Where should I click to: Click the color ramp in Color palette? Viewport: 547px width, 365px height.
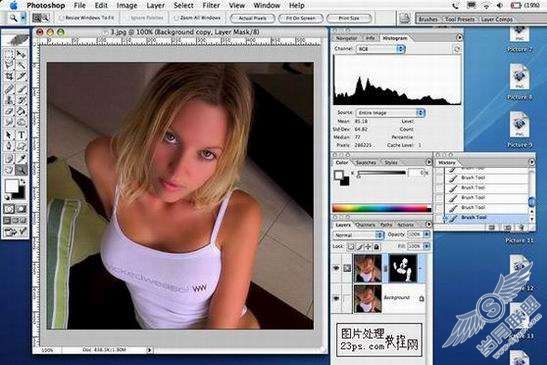click(x=382, y=209)
